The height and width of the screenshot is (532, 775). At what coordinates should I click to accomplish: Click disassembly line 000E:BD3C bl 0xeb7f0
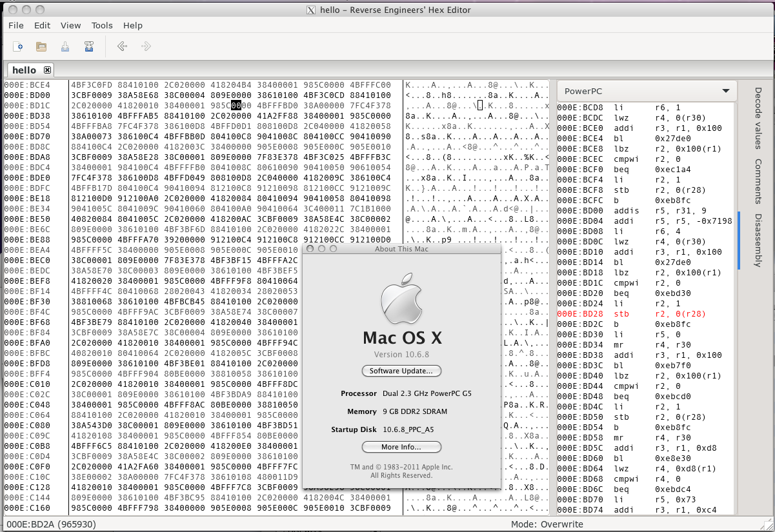click(x=645, y=366)
